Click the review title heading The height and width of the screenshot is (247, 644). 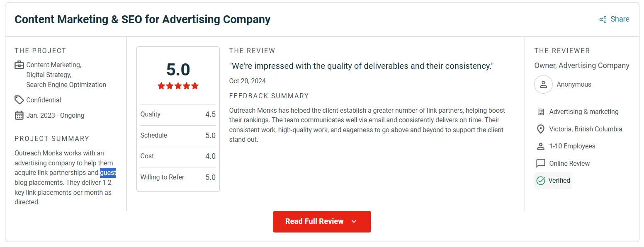pyautogui.click(x=142, y=19)
